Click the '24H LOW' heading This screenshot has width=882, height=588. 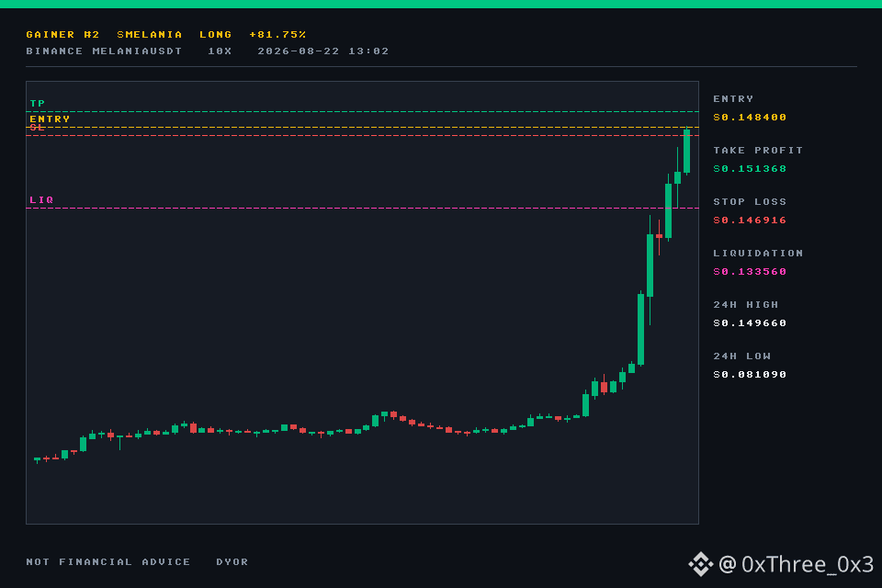click(x=741, y=356)
